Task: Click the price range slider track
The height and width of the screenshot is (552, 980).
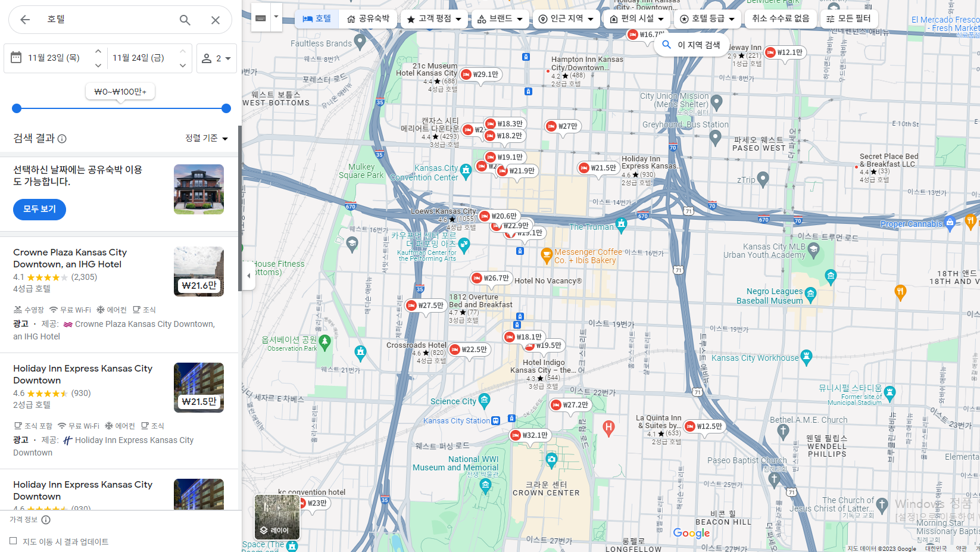Action: click(121, 108)
